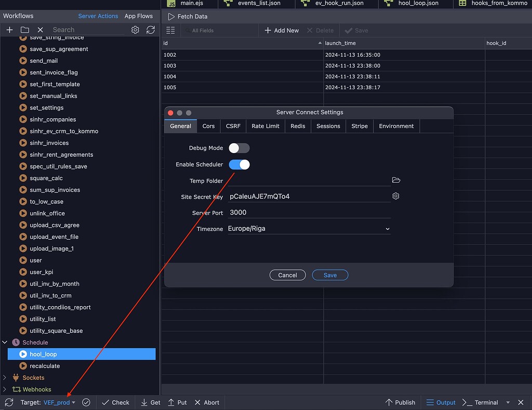Regenerate the Site Secret Key via gear icon

click(395, 196)
